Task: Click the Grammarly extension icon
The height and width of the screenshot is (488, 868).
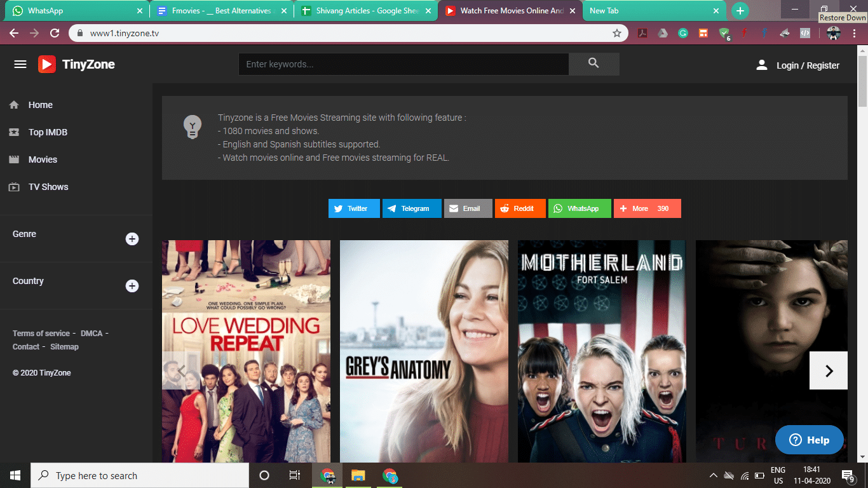Action: pyautogui.click(x=683, y=33)
